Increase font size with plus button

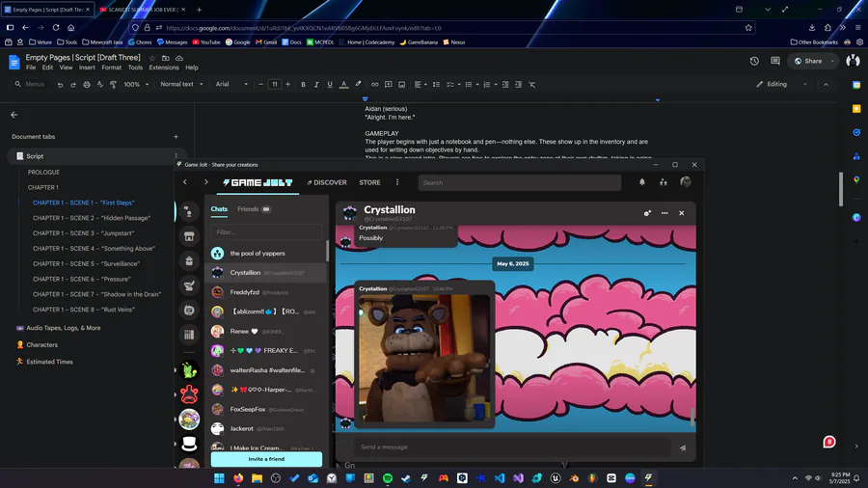pos(287,84)
